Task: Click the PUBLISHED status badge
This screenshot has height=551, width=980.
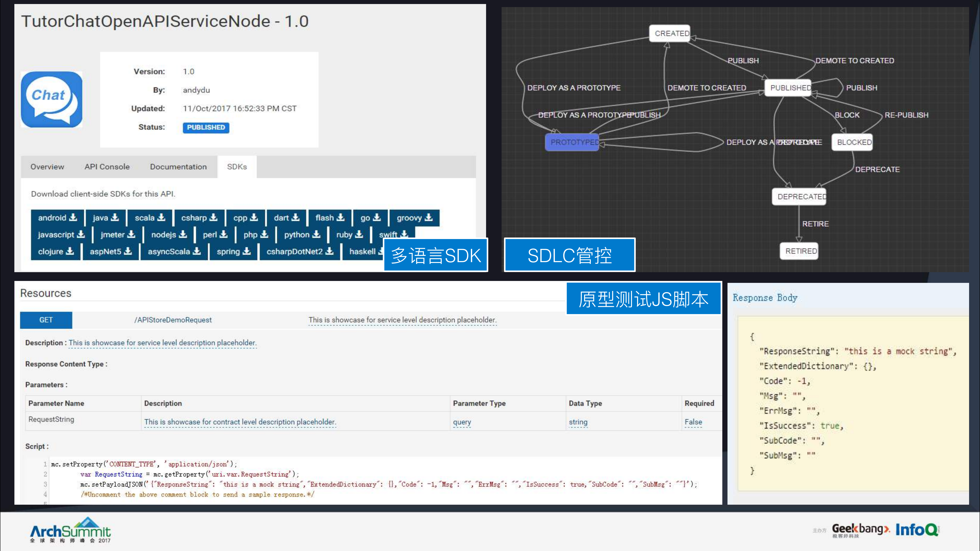Action: click(205, 128)
